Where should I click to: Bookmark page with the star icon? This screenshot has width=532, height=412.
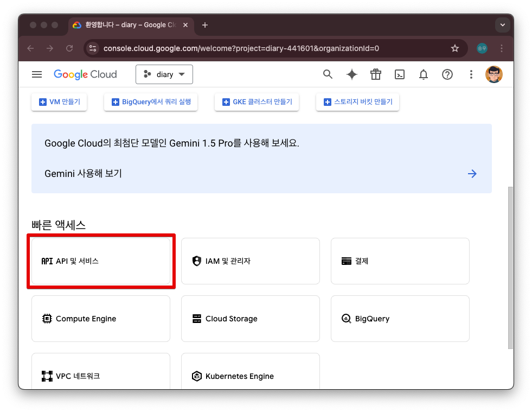pyautogui.click(x=454, y=48)
